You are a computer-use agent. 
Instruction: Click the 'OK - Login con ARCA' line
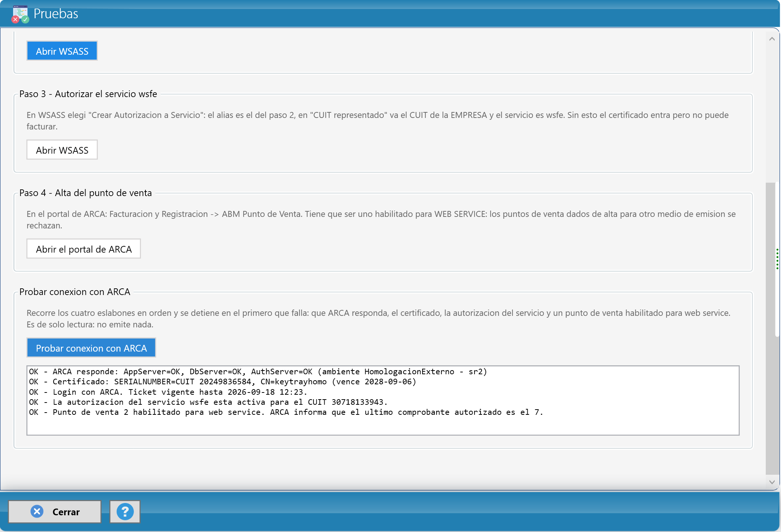click(168, 392)
